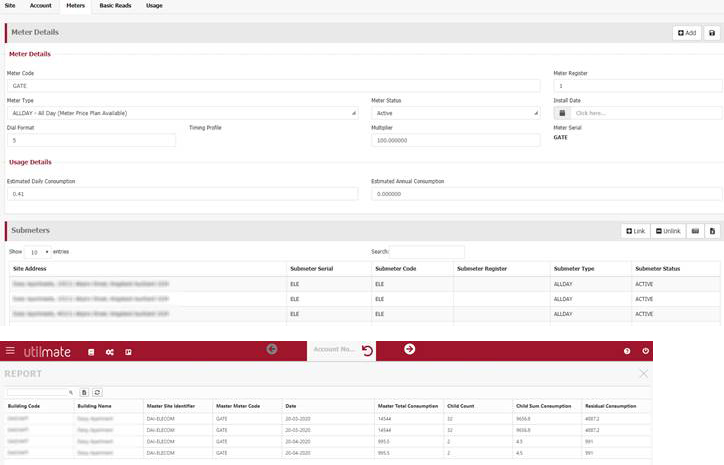Click the forward arrow navigation icon
This screenshot has height=465, width=724.
[409, 349]
